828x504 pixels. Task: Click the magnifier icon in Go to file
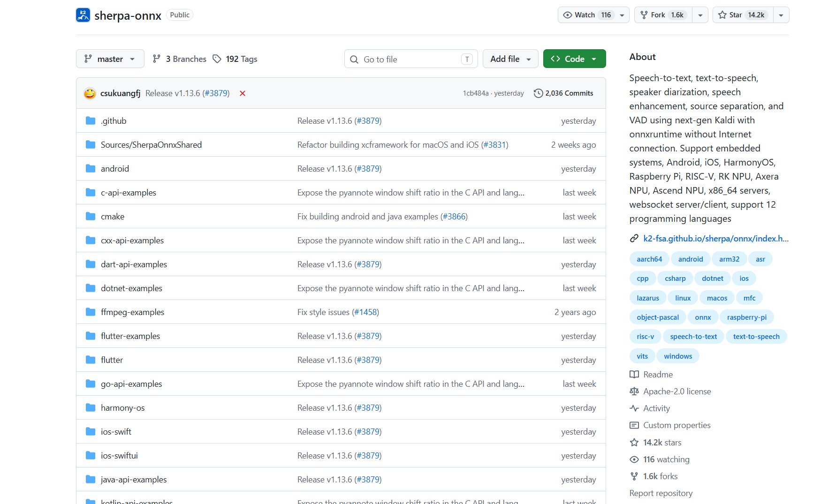[x=354, y=60]
